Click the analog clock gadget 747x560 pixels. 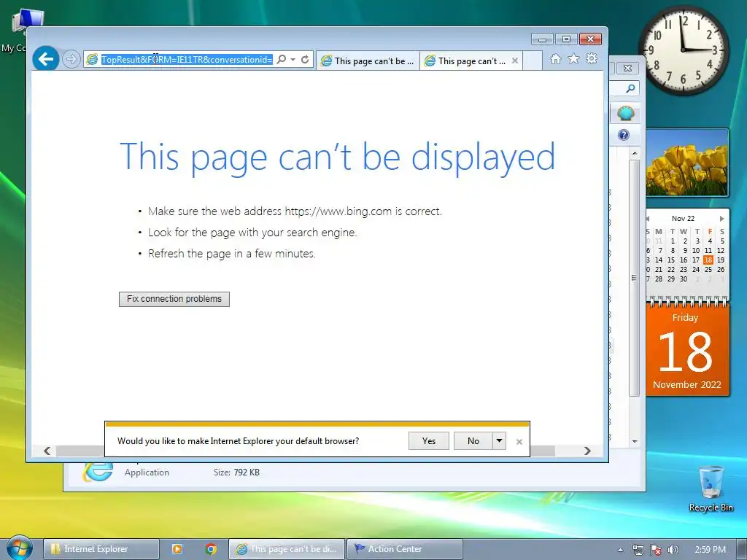683,50
